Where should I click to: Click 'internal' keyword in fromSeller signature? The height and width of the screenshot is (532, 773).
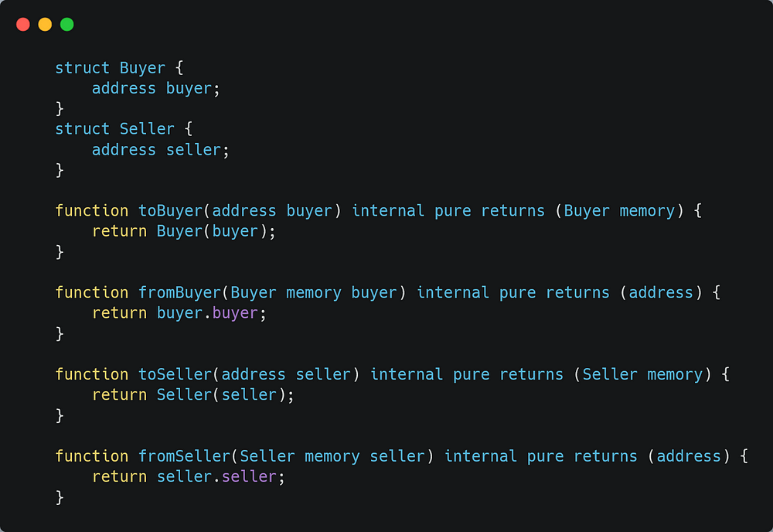click(x=481, y=456)
